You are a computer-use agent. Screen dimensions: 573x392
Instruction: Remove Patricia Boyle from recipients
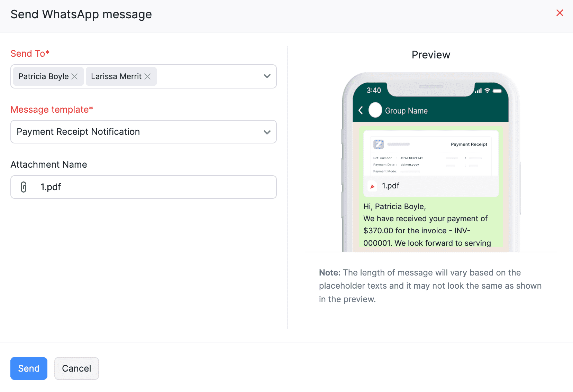point(74,76)
